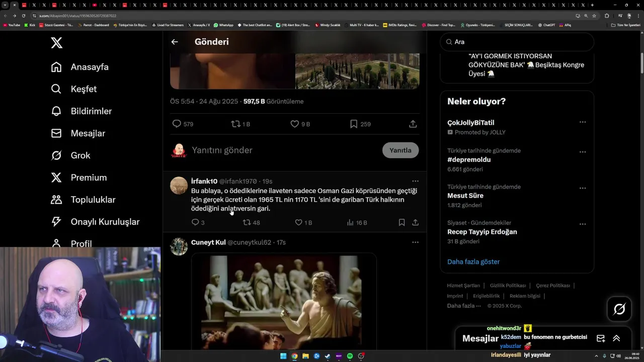The width and height of the screenshot is (644, 362).
Task: Open more options for Mesut Süre trend
Action: pyautogui.click(x=583, y=188)
